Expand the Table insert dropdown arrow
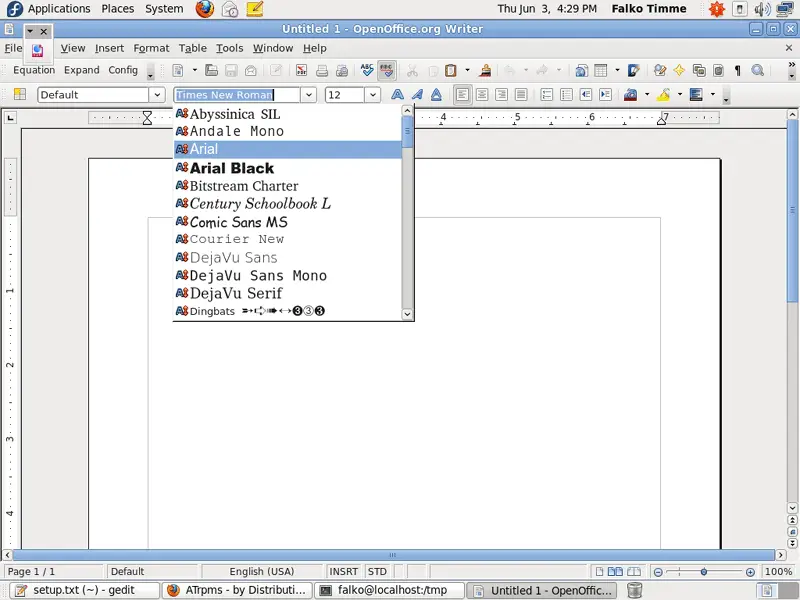This screenshot has width=800, height=600. point(617,70)
